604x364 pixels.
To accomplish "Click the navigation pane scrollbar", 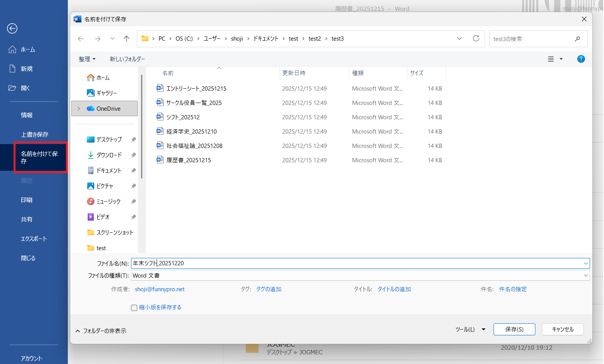I will (x=142, y=126).
